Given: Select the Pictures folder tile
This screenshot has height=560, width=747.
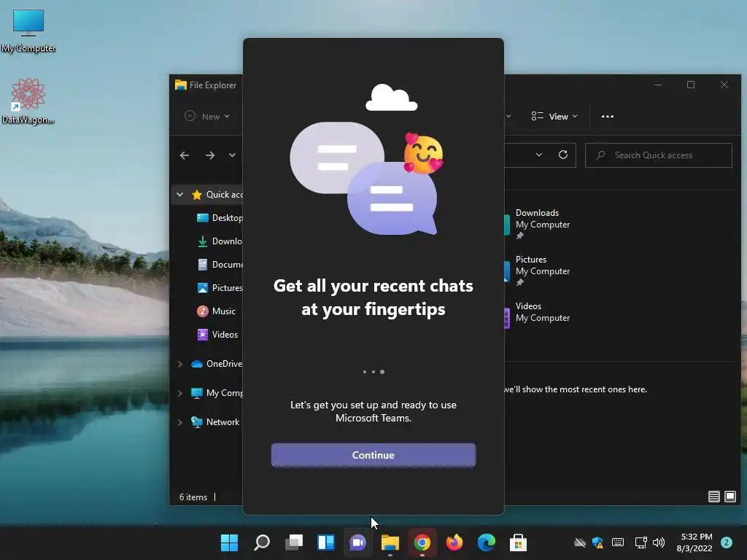Looking at the screenshot, I should point(538,271).
